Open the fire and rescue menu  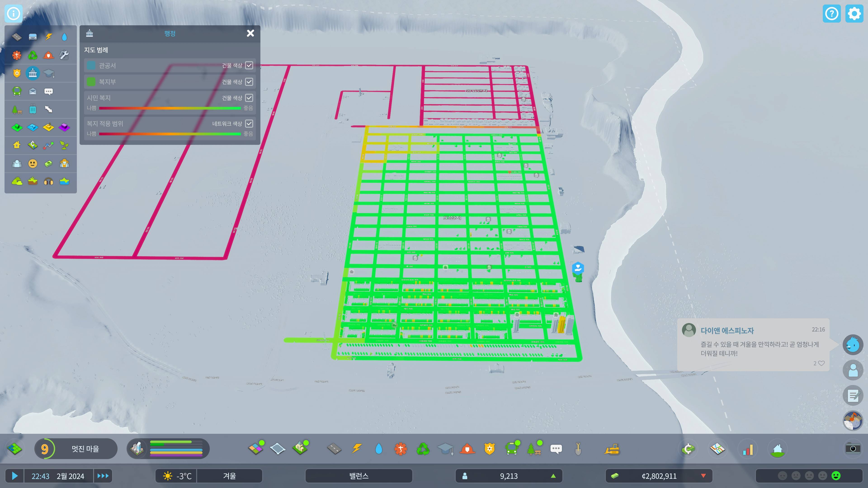pyautogui.click(x=467, y=449)
